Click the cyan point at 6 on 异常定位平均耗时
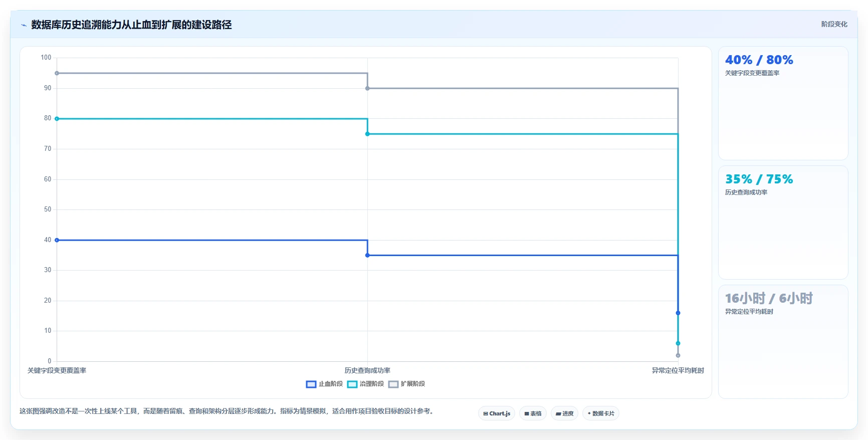 click(678, 343)
